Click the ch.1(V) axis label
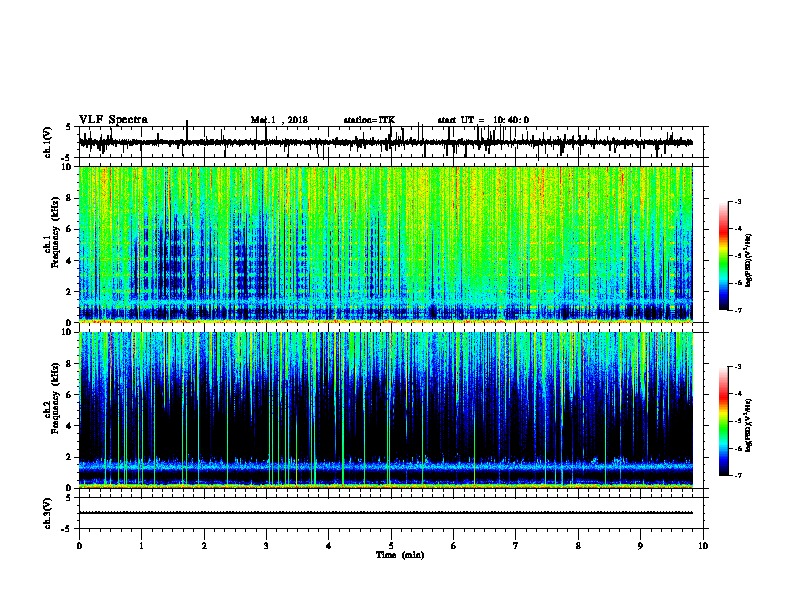 [x=47, y=142]
